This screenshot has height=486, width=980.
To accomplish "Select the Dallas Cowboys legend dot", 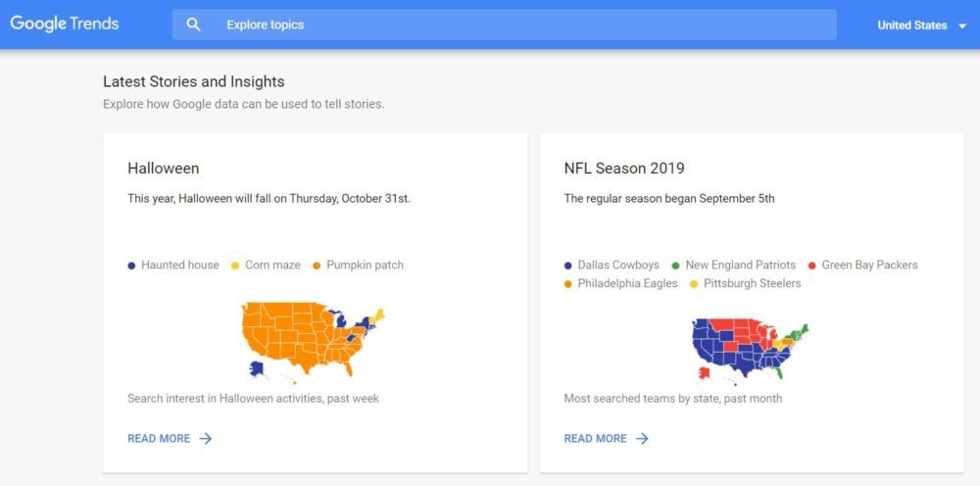I will [568, 266].
